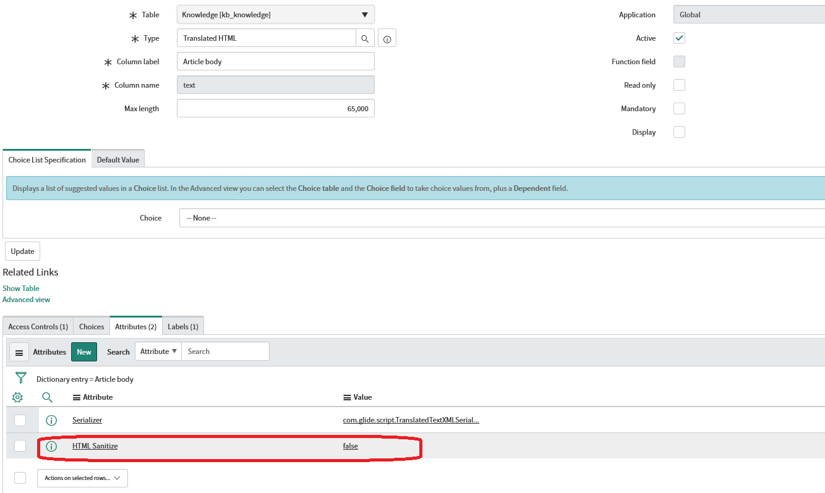The image size is (825, 493).
Task: Open the Type reference info icon
Action: click(387, 38)
